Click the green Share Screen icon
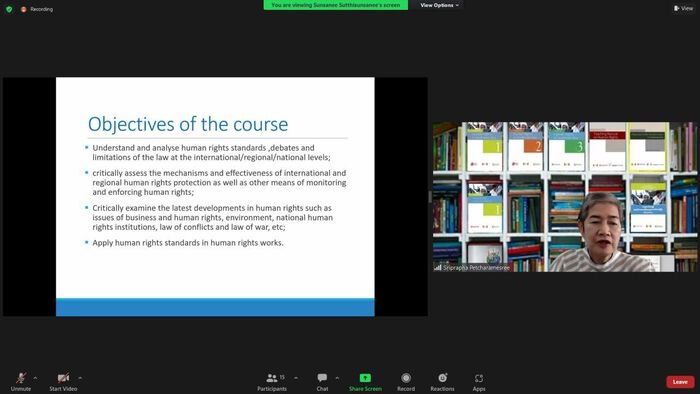700x394 pixels. pyautogui.click(x=365, y=378)
